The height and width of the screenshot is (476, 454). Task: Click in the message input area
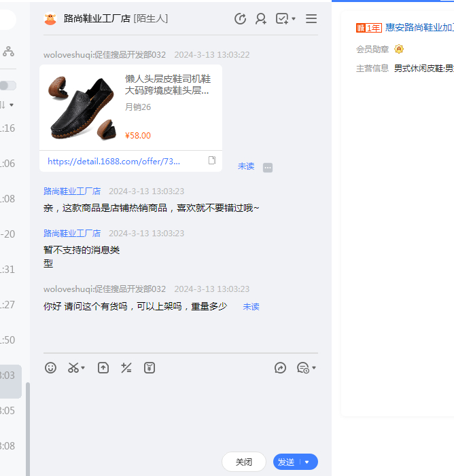[x=181, y=413]
